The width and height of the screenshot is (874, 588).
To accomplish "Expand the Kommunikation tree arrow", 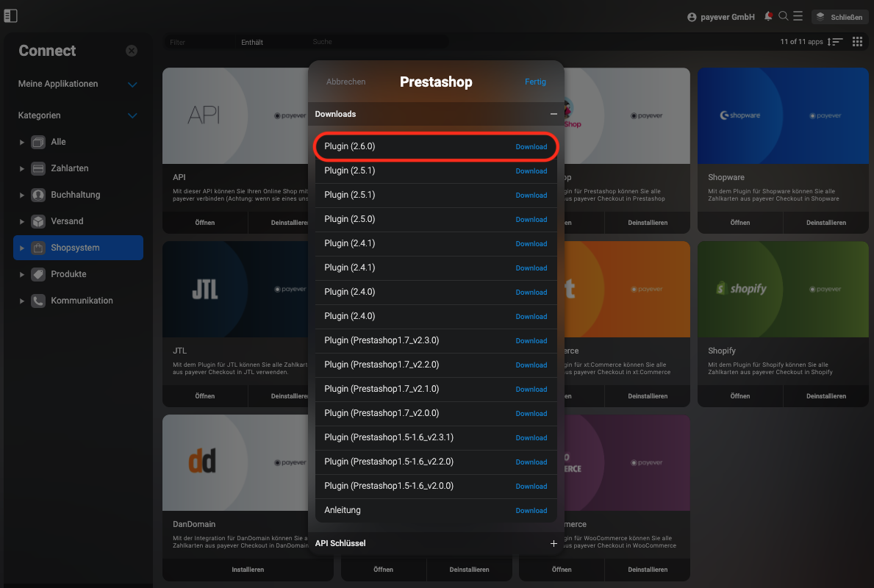I will click(22, 301).
